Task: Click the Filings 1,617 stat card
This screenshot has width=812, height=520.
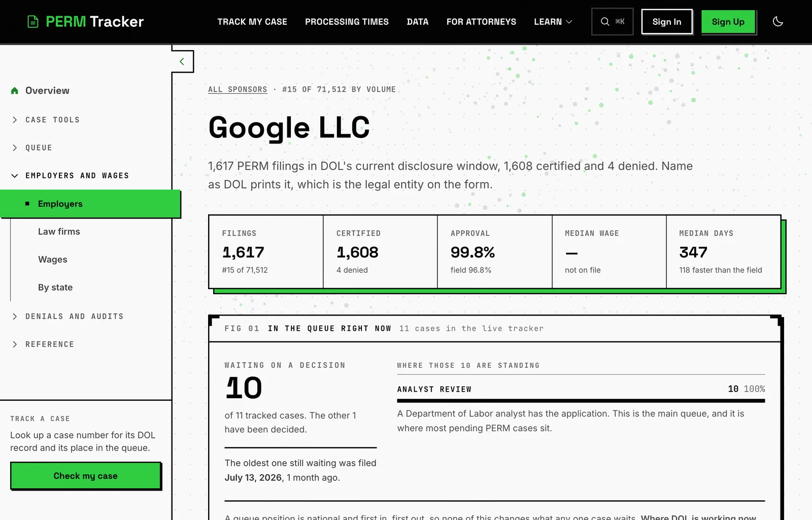Action: 266,252
